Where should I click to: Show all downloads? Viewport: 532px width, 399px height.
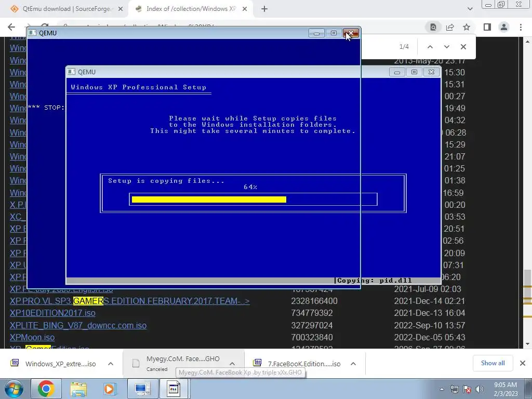[x=493, y=363]
